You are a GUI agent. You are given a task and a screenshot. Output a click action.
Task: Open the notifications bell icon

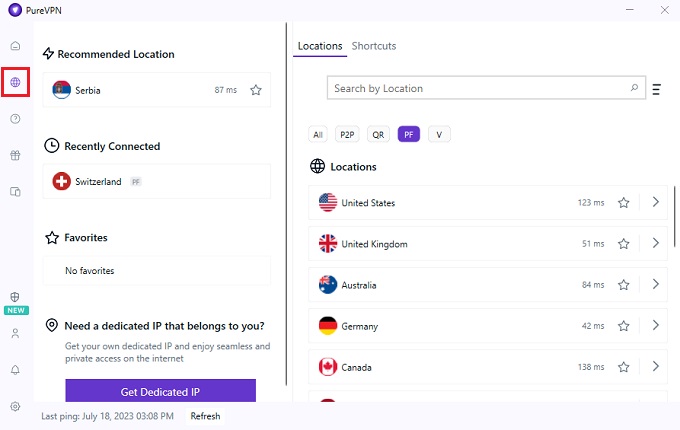pyautogui.click(x=15, y=370)
